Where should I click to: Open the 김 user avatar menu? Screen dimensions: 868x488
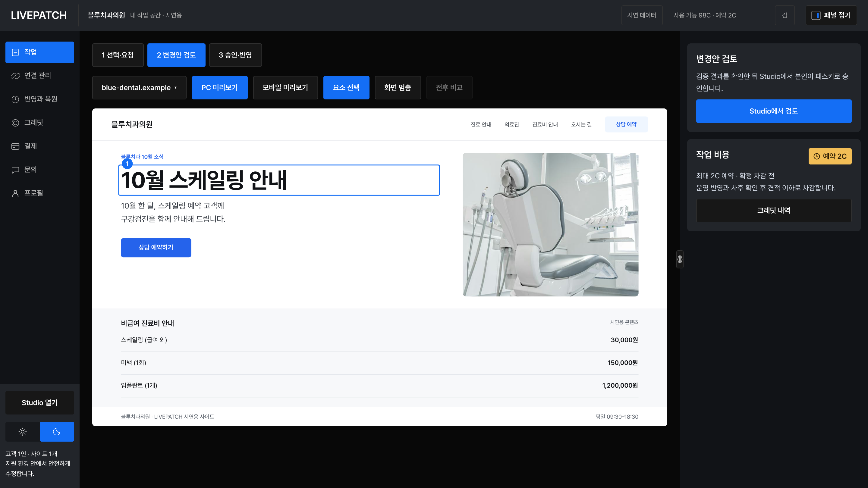[785, 15]
